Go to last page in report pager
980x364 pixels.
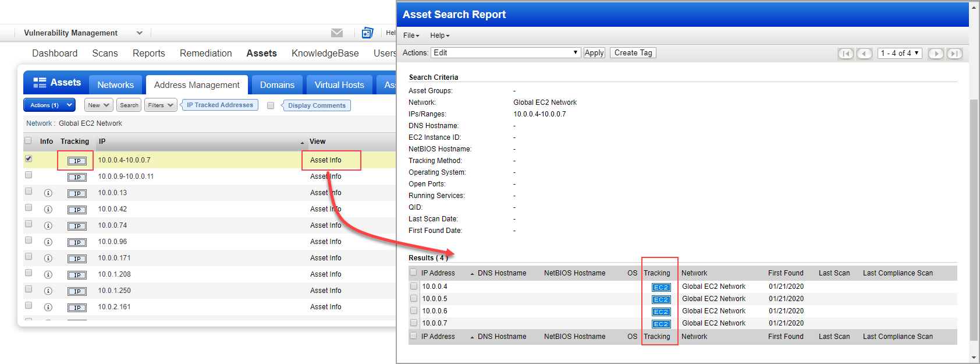(954, 54)
